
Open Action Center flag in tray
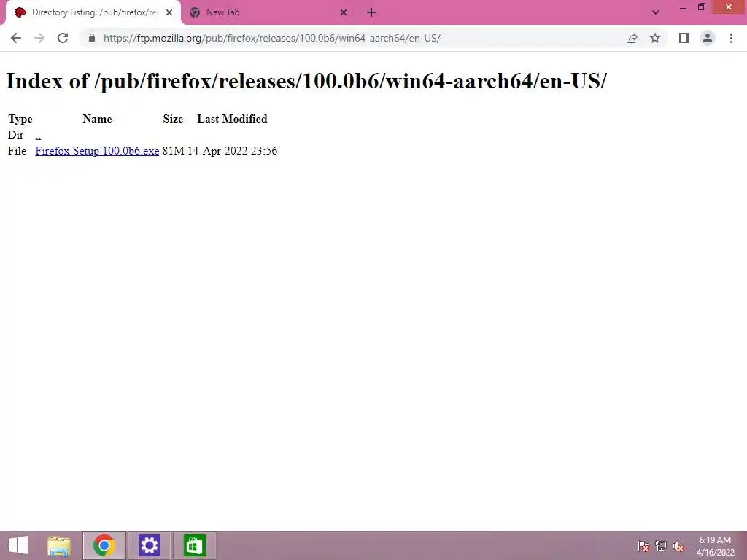[x=643, y=546]
